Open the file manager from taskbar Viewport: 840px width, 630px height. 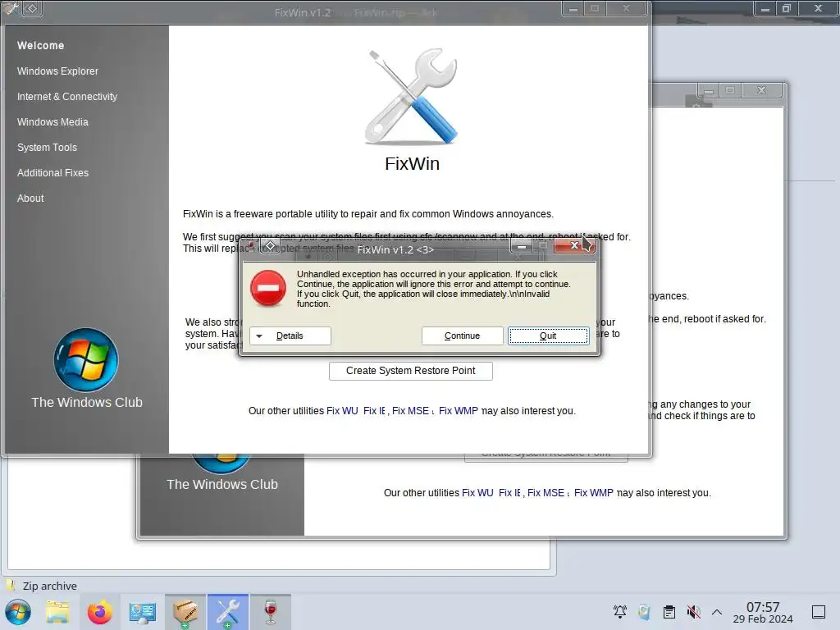point(57,612)
